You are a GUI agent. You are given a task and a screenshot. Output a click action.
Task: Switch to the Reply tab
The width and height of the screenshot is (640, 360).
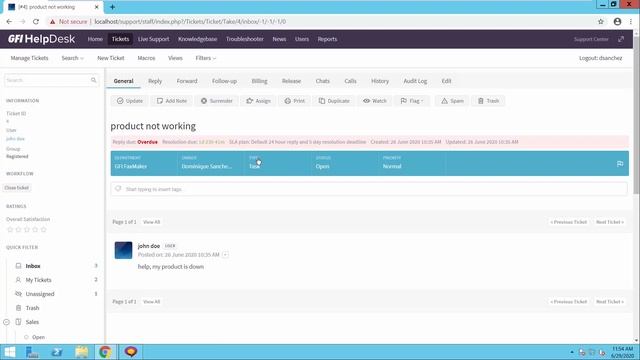coord(155,81)
